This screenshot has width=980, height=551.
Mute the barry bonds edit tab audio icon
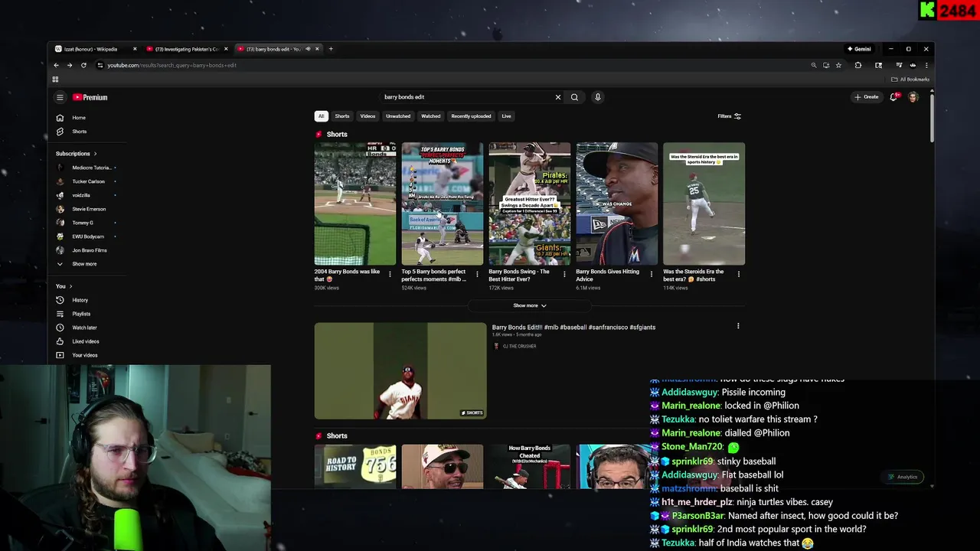[308, 49]
